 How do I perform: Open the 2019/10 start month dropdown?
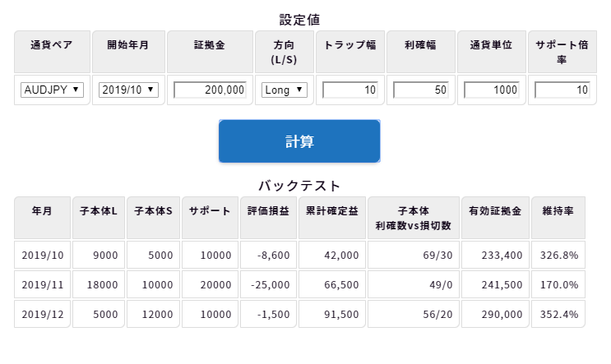coord(128,90)
